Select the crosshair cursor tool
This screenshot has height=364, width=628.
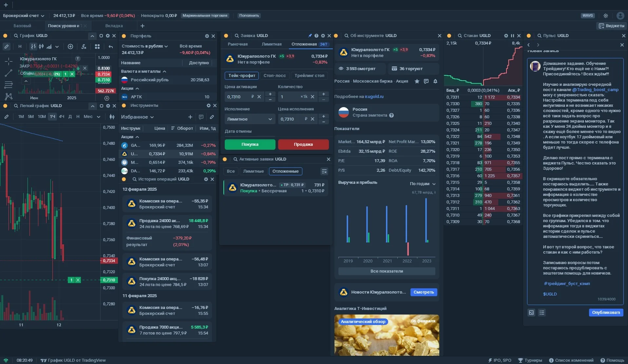point(9,61)
